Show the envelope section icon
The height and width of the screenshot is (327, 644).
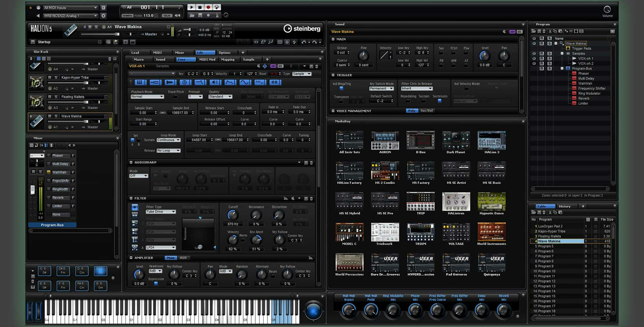pos(230,82)
